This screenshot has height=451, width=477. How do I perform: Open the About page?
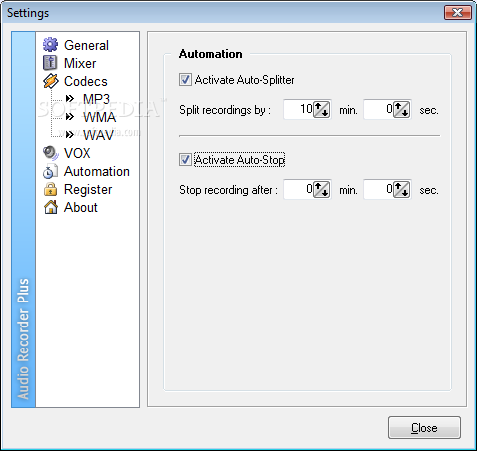81,207
